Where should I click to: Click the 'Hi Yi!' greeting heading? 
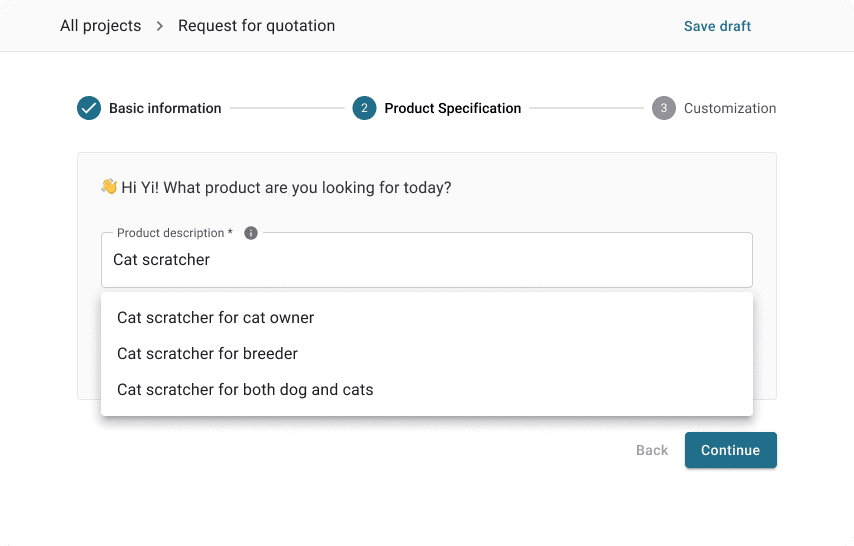click(286, 187)
